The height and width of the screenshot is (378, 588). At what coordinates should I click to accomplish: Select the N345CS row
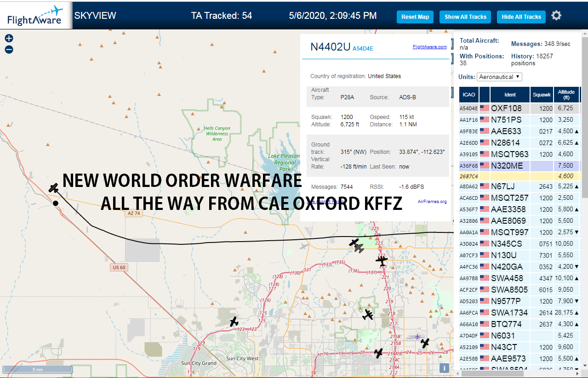pos(519,244)
